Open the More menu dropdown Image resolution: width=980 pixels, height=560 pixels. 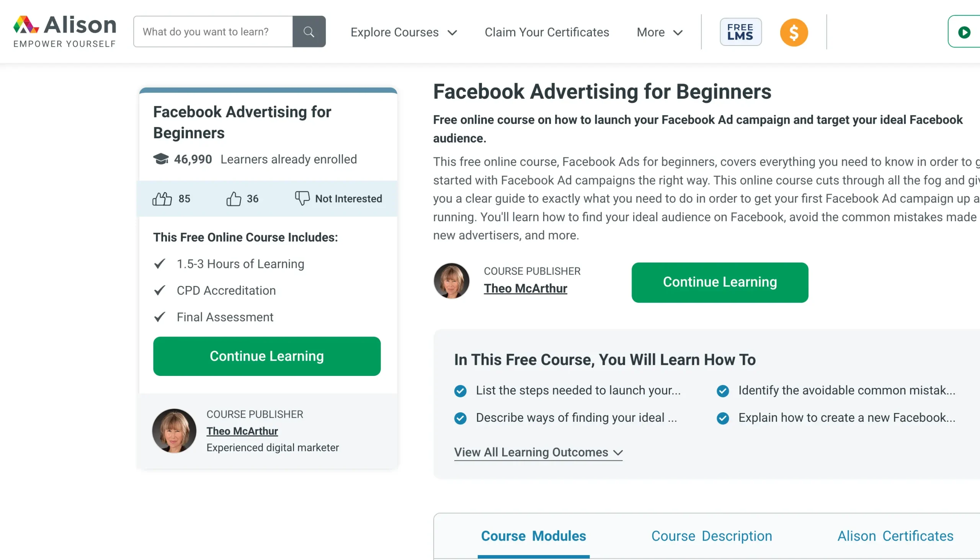pyautogui.click(x=660, y=32)
